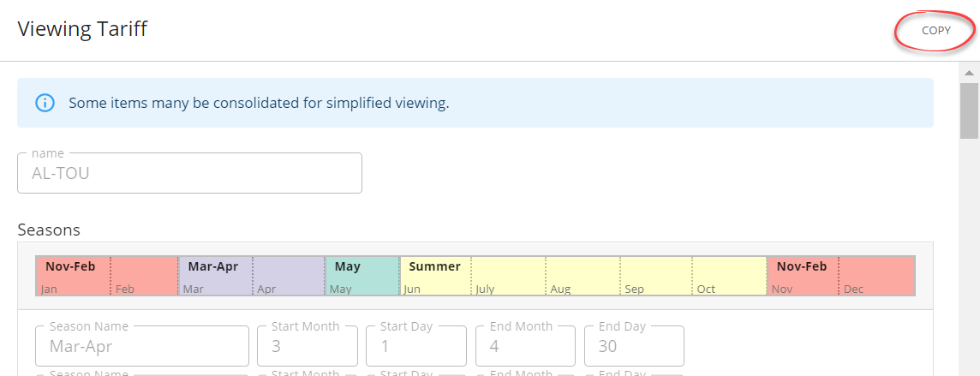The height and width of the screenshot is (376, 980).
Task: Click the first Nov-Feb block at Jan
Action: pyautogui.click(x=72, y=276)
